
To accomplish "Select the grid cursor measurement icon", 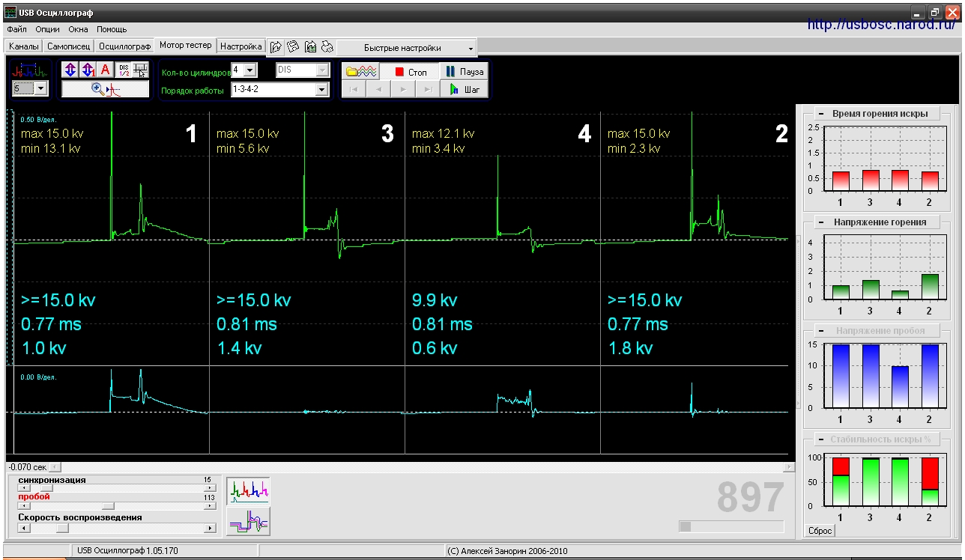I will click(140, 70).
